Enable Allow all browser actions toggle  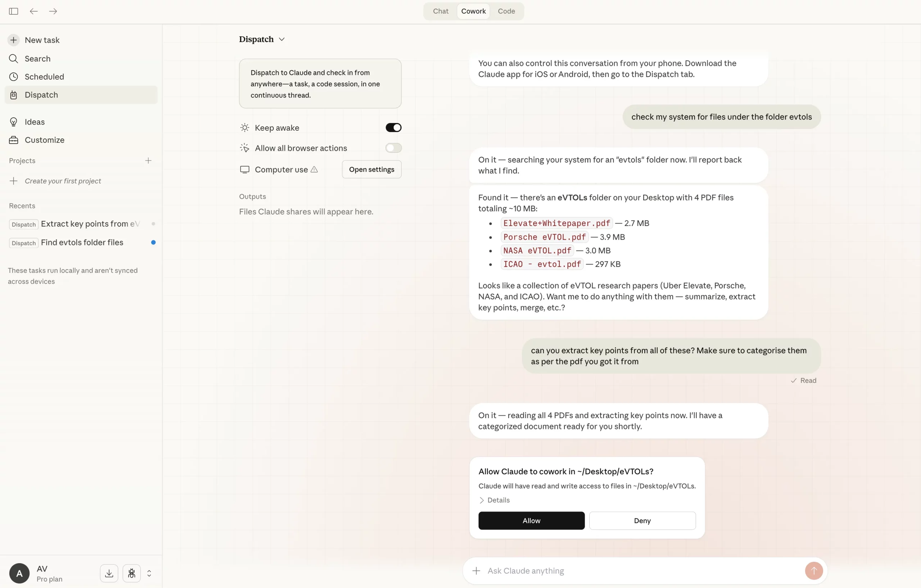pyautogui.click(x=393, y=148)
